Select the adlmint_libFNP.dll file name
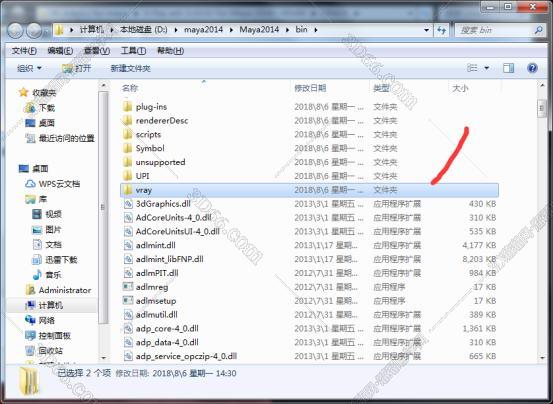The image size is (553, 404). [170, 259]
